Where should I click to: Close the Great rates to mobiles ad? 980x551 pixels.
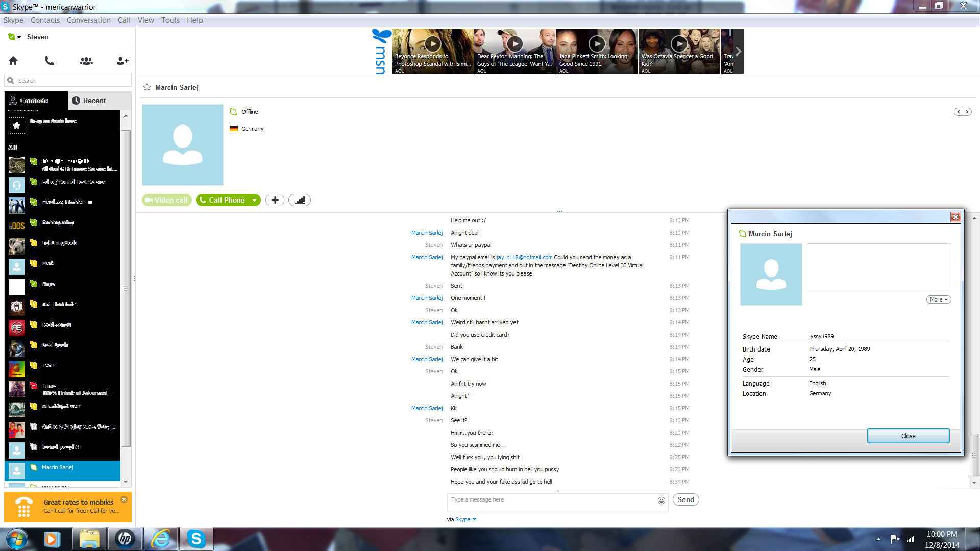click(124, 499)
